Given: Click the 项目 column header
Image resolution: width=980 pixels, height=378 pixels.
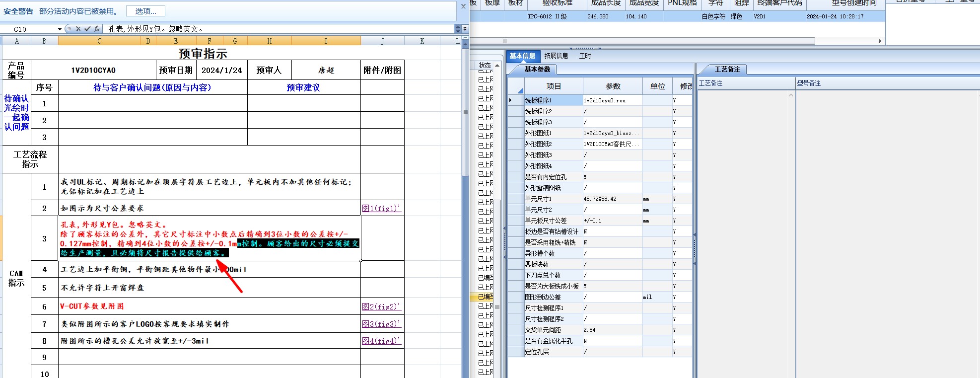Looking at the screenshot, I should tap(554, 86).
